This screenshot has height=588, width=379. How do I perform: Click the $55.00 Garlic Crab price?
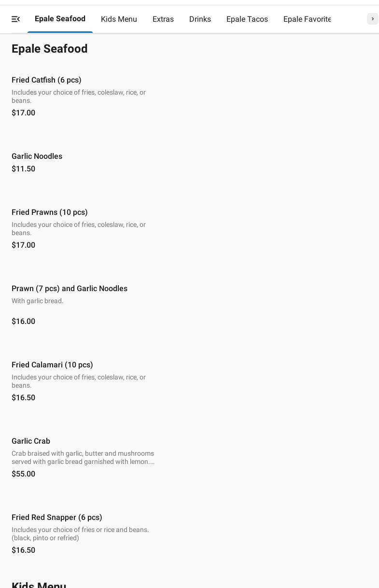point(23,474)
